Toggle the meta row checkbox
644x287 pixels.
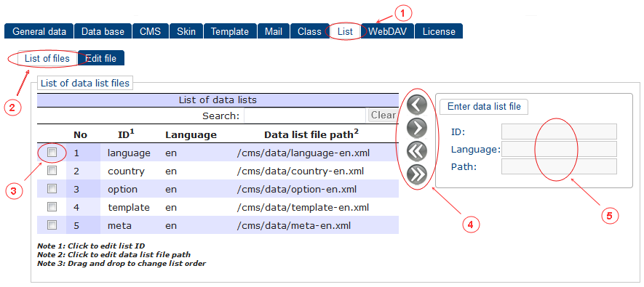(x=52, y=225)
